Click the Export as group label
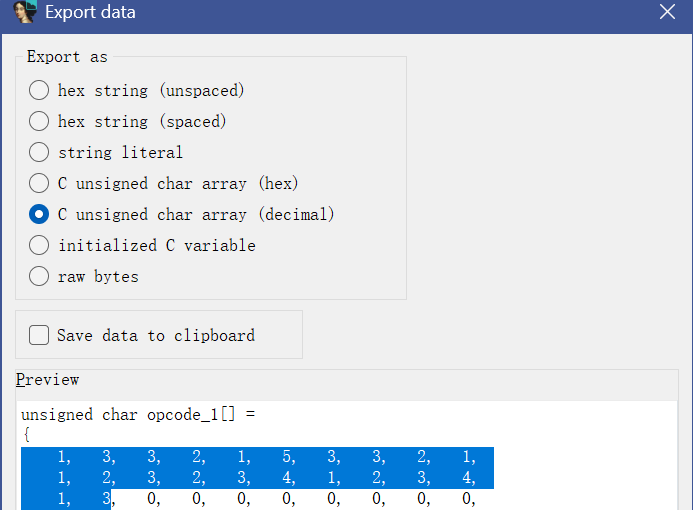This screenshot has width=693, height=510. (67, 57)
